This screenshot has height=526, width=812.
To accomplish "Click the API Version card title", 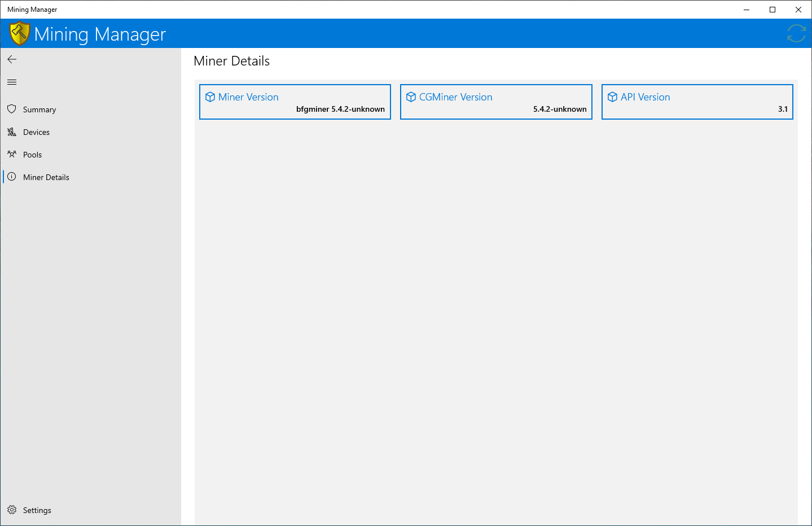I will pos(645,97).
